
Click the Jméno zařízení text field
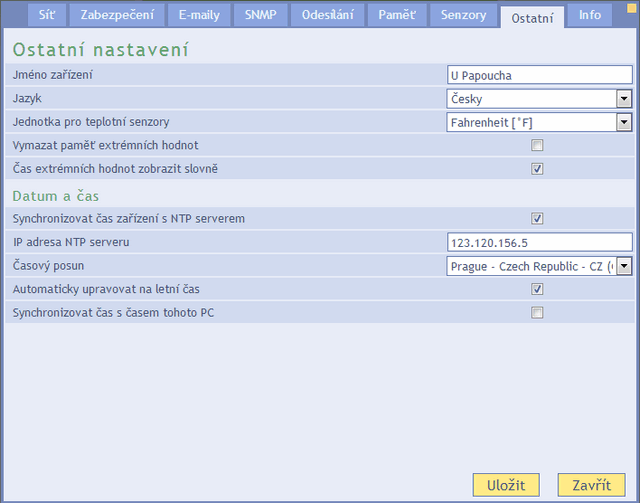pyautogui.click(x=539, y=75)
